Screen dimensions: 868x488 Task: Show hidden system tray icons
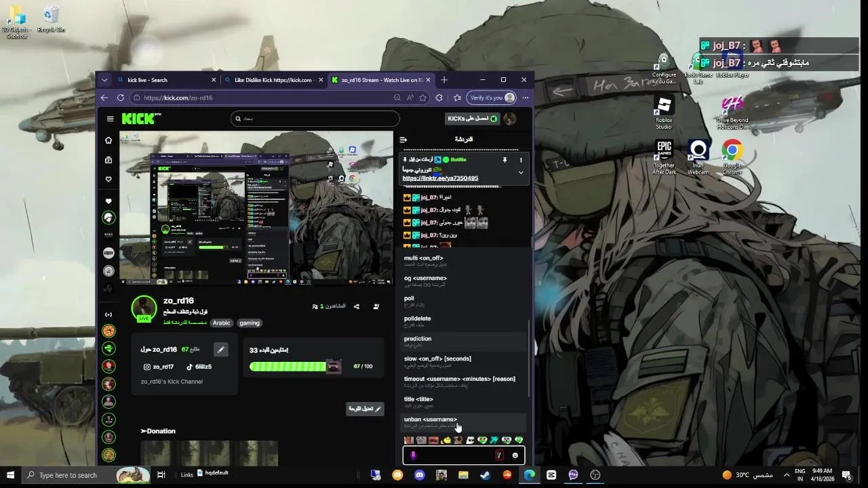[x=787, y=475]
